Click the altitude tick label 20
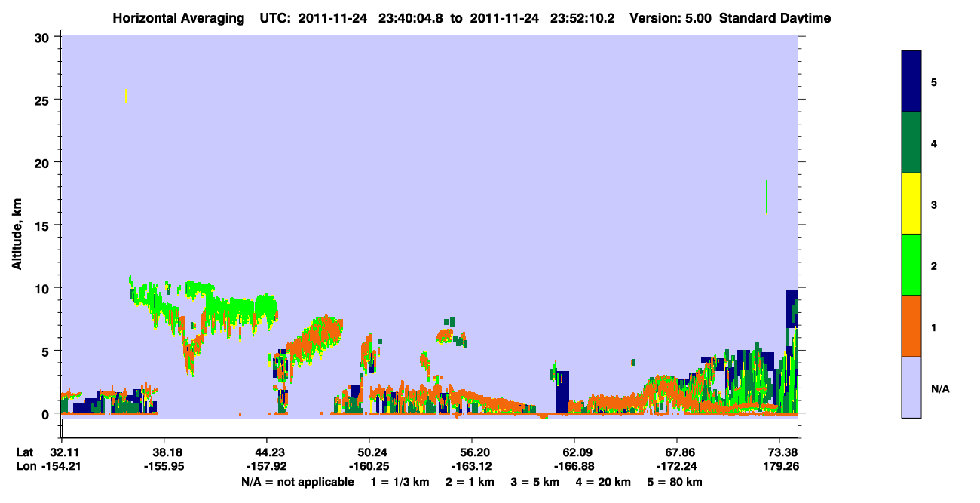Viewport: 980px width, 503px height. click(44, 163)
